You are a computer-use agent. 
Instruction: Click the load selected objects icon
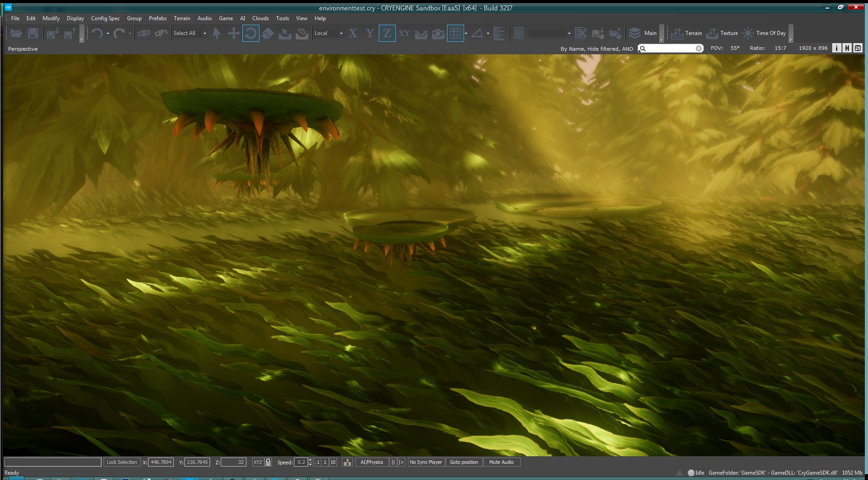pyautogui.click(x=614, y=33)
